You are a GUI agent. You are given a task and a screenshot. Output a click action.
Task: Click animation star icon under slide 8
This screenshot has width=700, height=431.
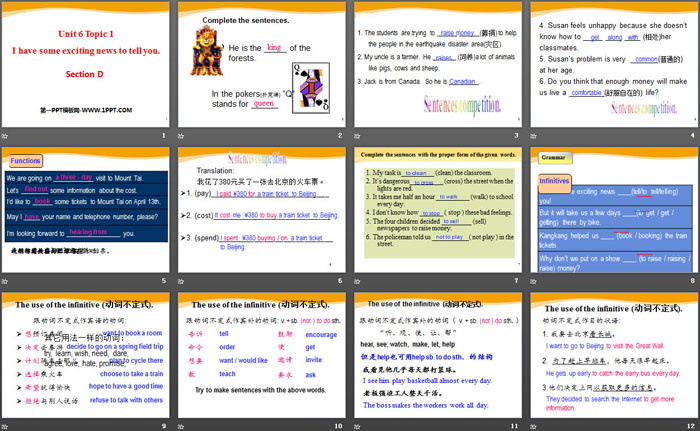(533, 281)
